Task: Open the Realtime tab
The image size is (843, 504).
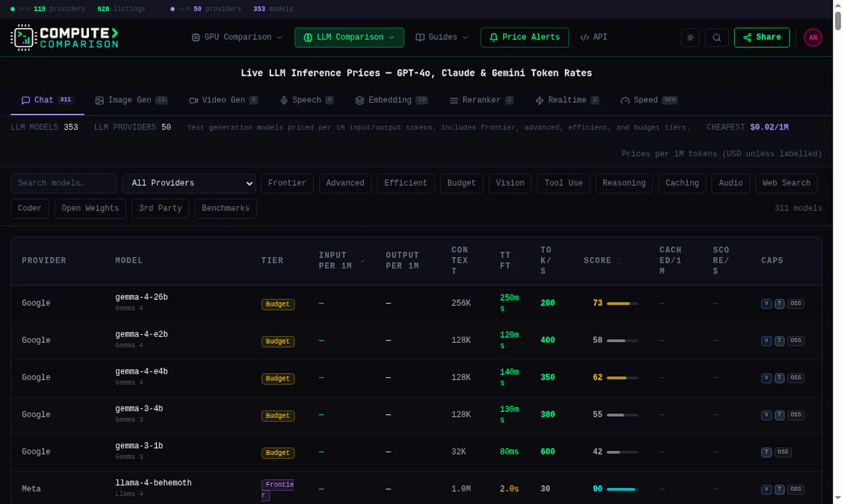Action: [567, 100]
